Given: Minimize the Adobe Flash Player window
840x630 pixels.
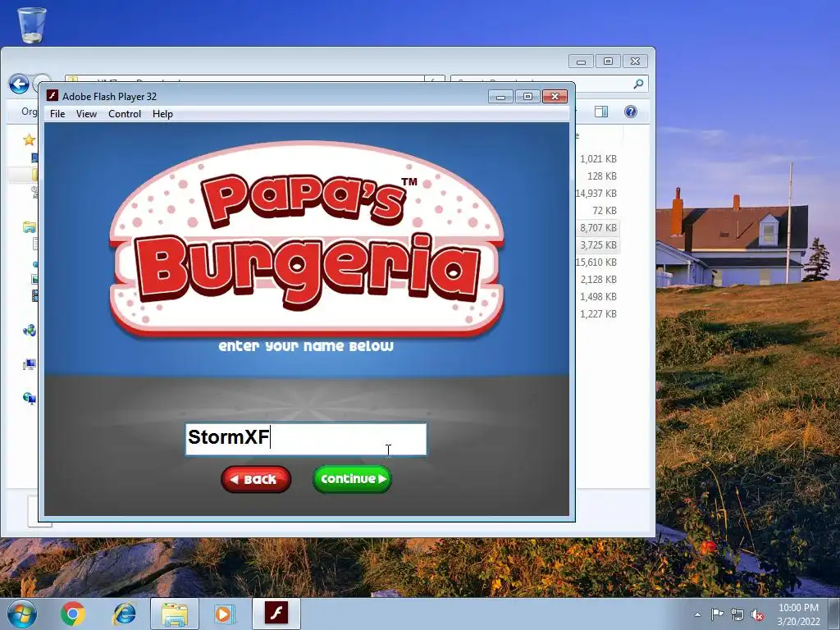Looking at the screenshot, I should click(x=501, y=97).
